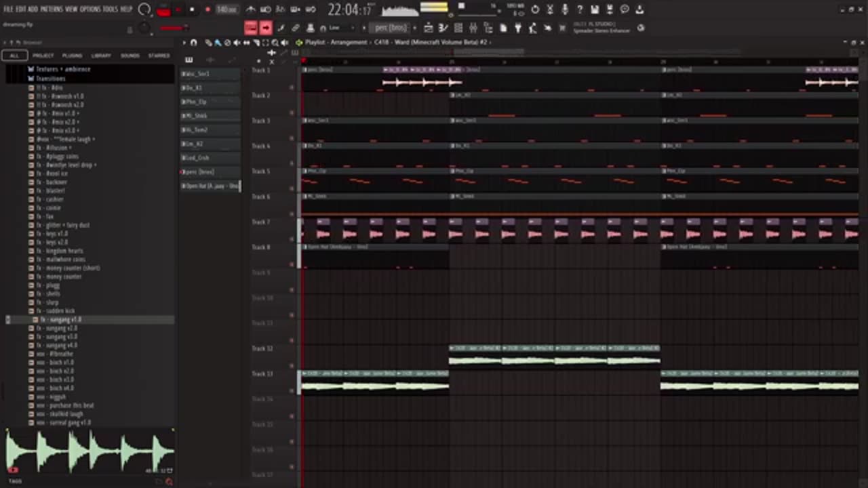Select 'perc (bros)' pattern in picker
This screenshot has width=868, height=488.
point(210,171)
